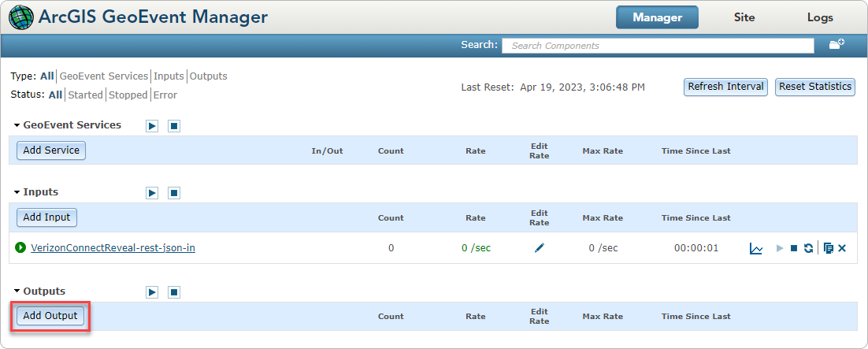Collapse the GeoEvent Services section
This screenshot has width=868, height=349.
[17, 125]
